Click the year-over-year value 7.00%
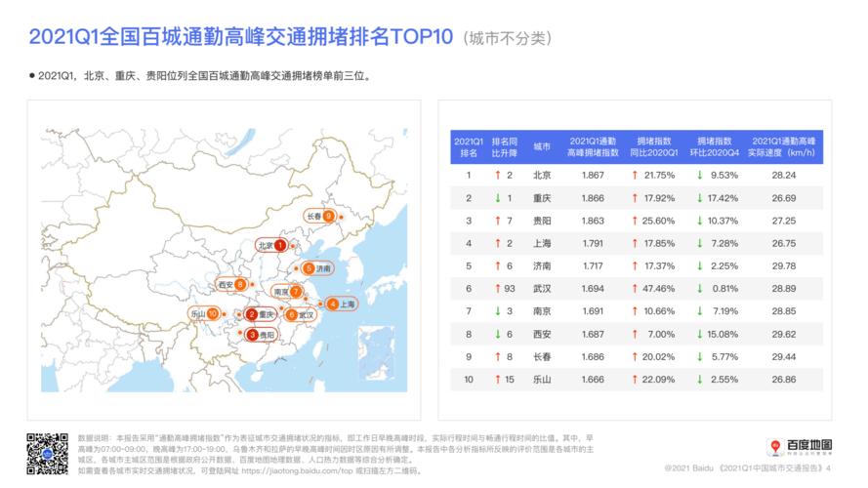Viewport: 868px width, 488px height. coord(661,334)
